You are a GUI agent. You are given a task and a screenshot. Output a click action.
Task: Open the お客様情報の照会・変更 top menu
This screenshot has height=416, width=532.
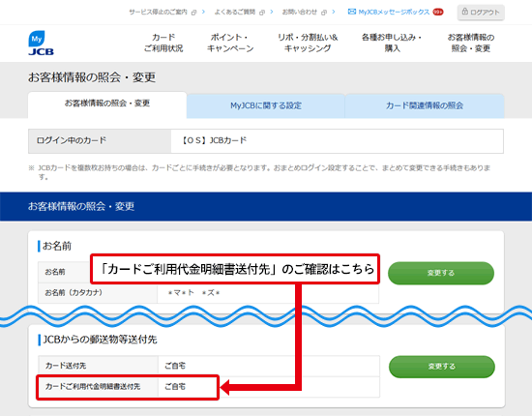[471, 43]
